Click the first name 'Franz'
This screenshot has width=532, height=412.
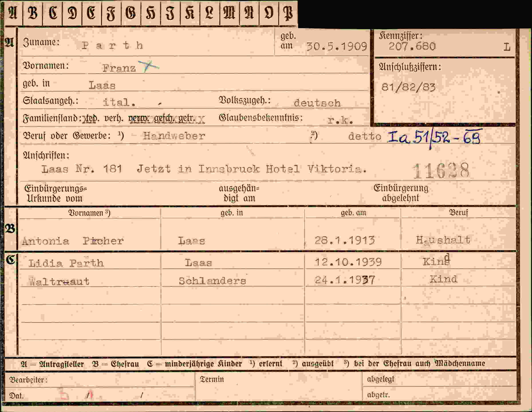point(119,68)
